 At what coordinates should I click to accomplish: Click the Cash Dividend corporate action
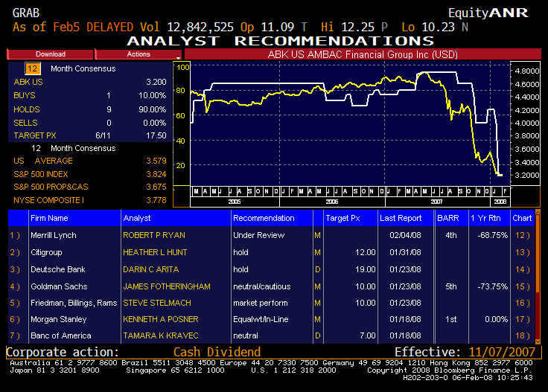pyautogui.click(x=217, y=352)
